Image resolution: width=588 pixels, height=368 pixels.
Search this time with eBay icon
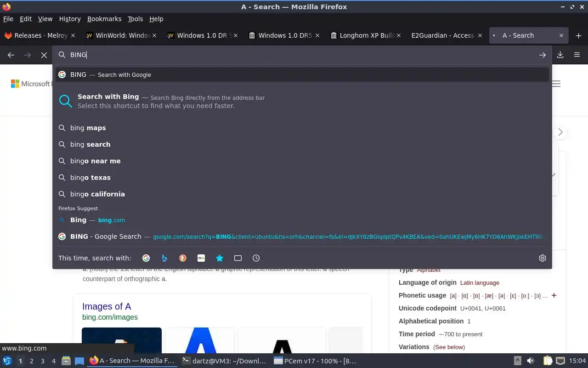[x=201, y=258]
